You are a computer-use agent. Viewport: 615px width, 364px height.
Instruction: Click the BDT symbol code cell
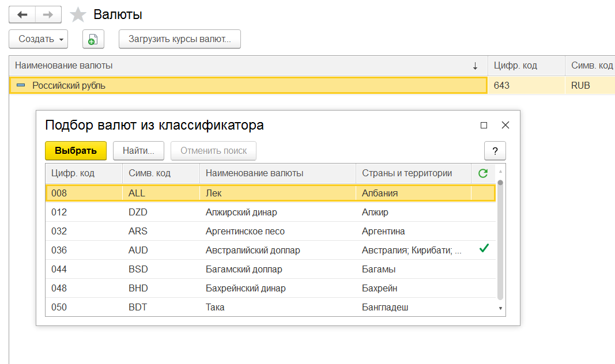(x=161, y=307)
